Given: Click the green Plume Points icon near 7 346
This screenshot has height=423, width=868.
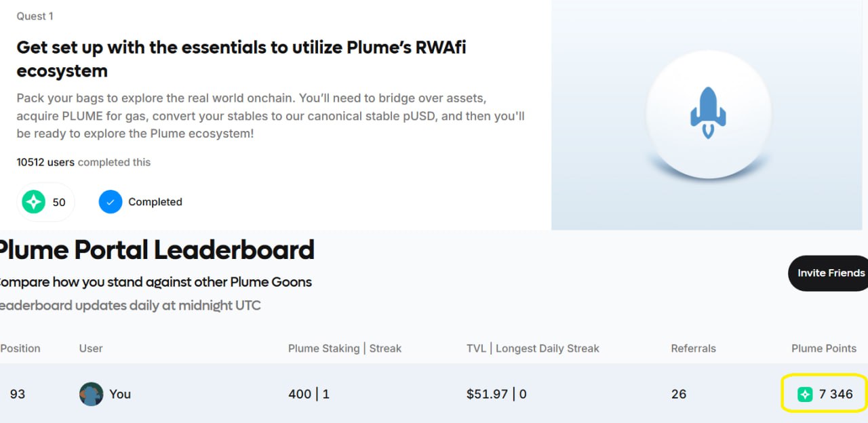Looking at the screenshot, I should pyautogui.click(x=805, y=394).
